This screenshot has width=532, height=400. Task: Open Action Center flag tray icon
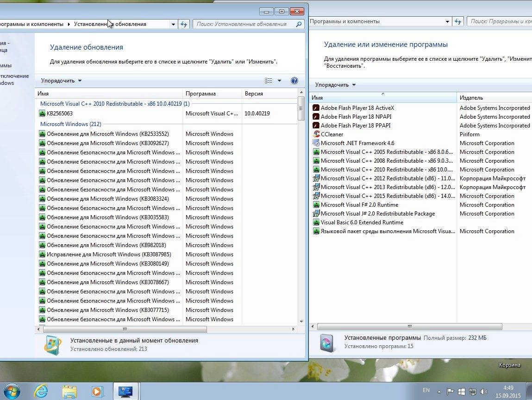[450, 392]
